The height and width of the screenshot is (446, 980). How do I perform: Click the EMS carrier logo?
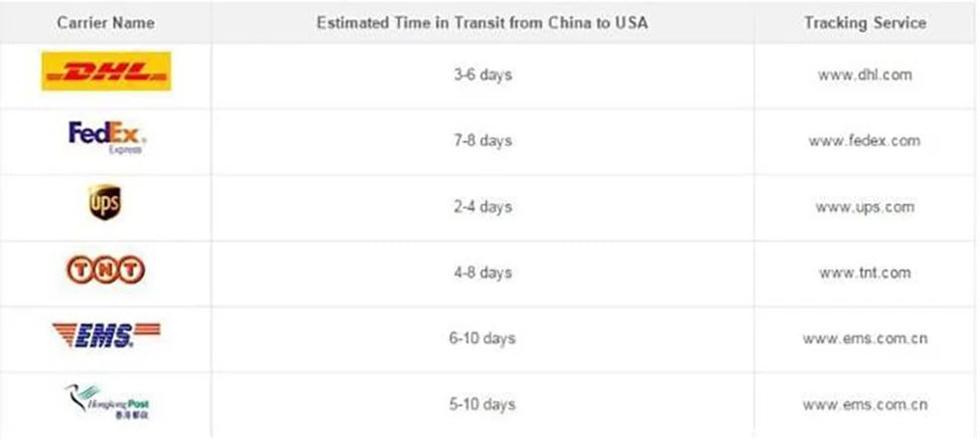[x=105, y=336]
